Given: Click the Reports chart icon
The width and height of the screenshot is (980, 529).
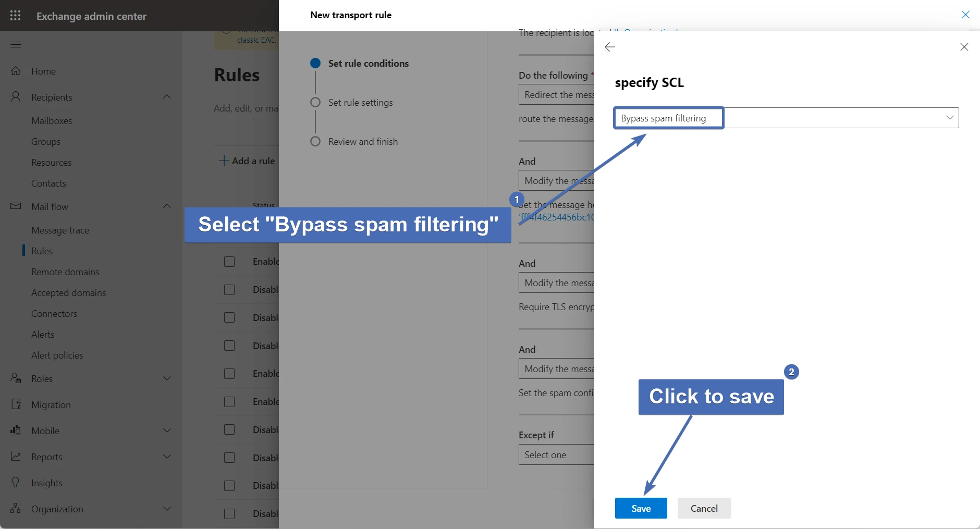Looking at the screenshot, I should click(x=16, y=457).
